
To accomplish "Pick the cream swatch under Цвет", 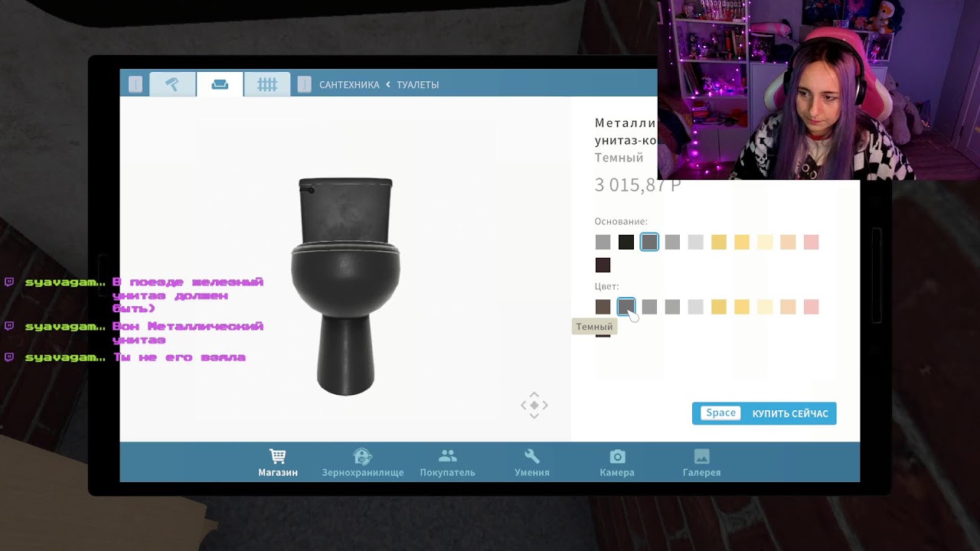I will (765, 307).
